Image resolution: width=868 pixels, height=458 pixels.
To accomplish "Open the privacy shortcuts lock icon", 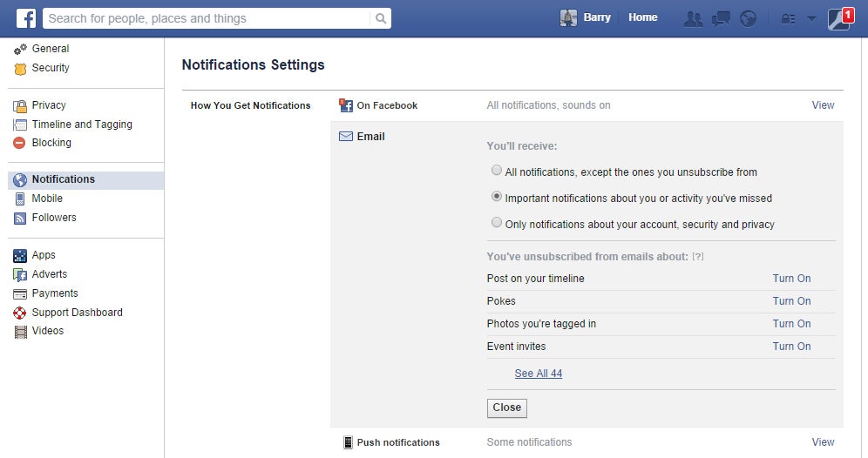I will point(788,18).
